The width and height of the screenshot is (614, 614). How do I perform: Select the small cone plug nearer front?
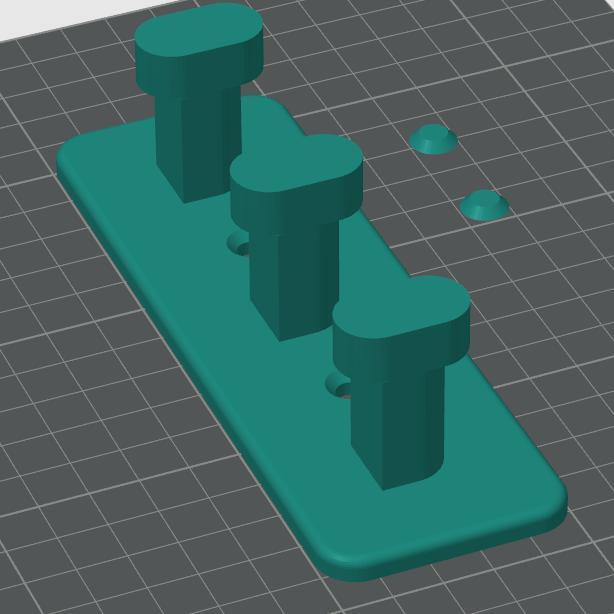point(485,205)
